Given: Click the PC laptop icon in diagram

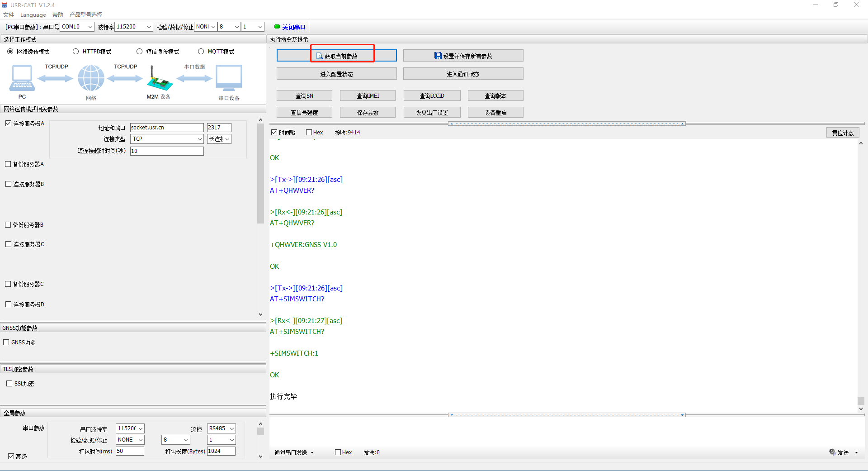Looking at the screenshot, I should click(x=22, y=78).
